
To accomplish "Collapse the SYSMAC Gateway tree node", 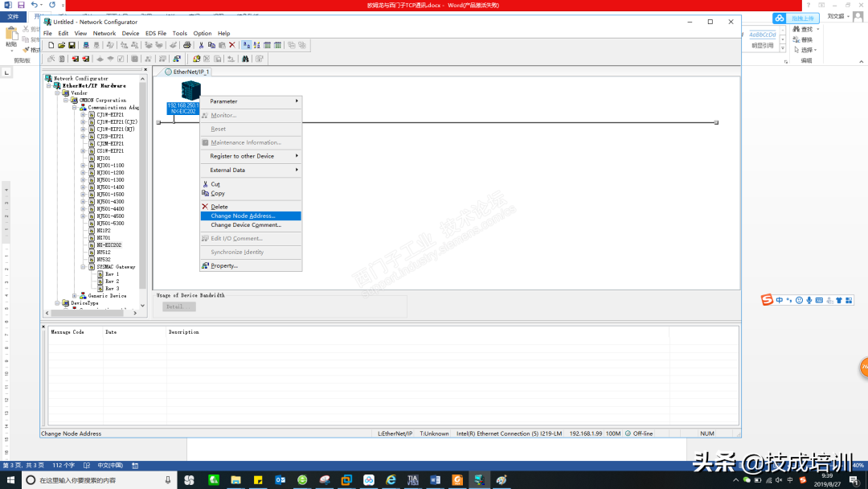I will pos(83,267).
